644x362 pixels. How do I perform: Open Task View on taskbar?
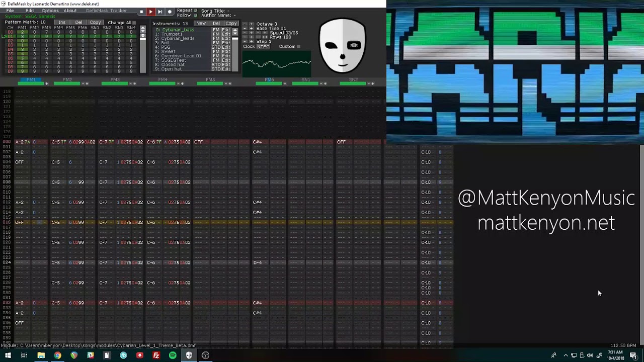coord(24,355)
